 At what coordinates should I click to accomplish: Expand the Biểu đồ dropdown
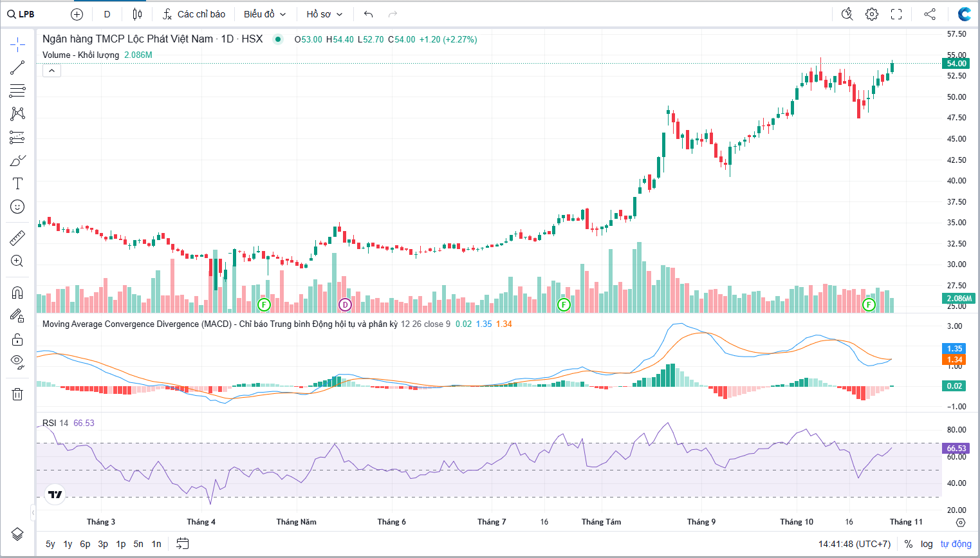(264, 14)
